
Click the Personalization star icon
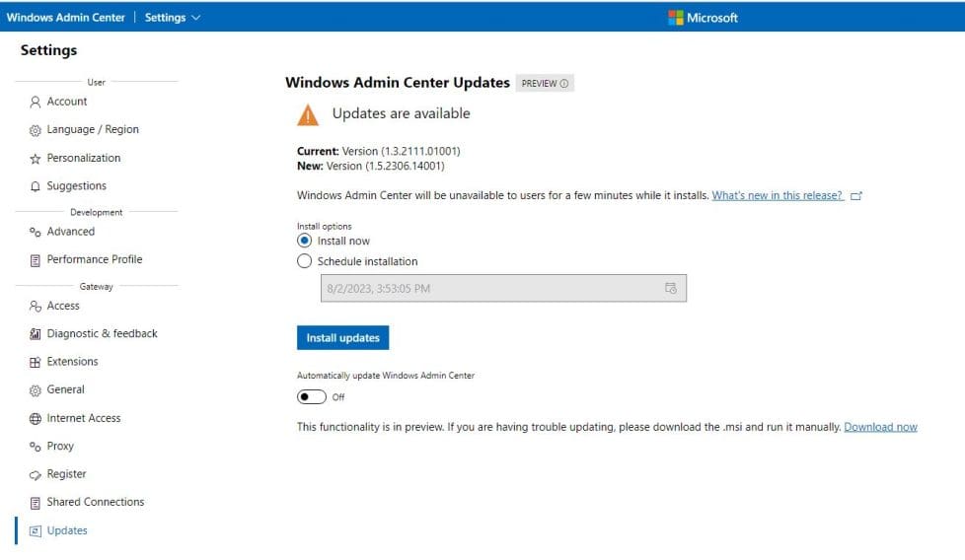coord(36,159)
